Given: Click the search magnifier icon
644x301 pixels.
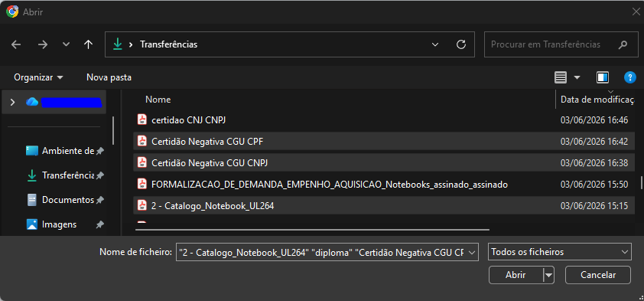Looking at the screenshot, I should [623, 44].
